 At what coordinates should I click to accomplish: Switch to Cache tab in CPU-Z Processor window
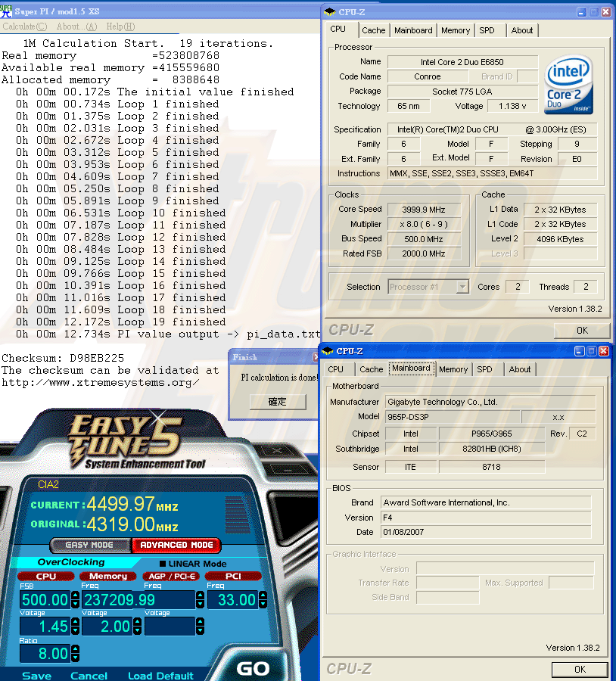(374, 30)
